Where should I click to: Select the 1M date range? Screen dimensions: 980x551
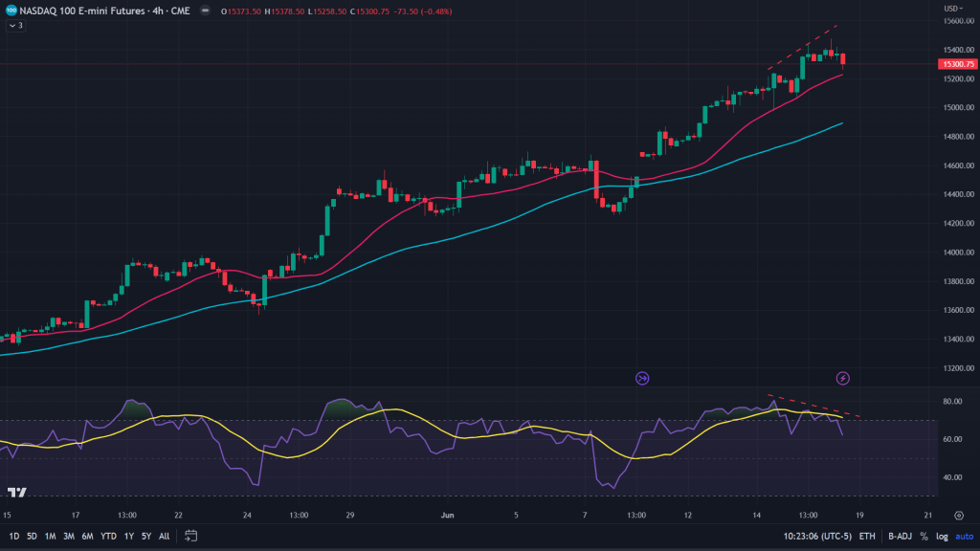tap(51, 536)
